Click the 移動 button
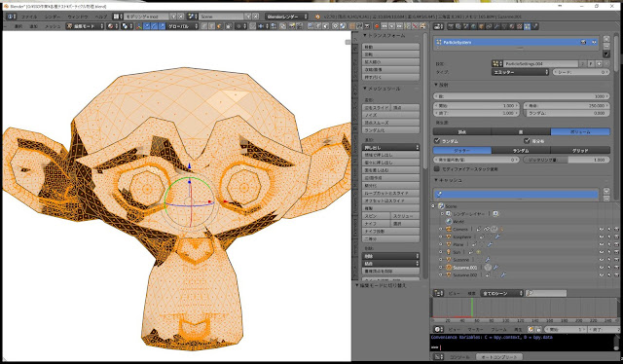Screen dimensions: 623x364 tap(390, 47)
